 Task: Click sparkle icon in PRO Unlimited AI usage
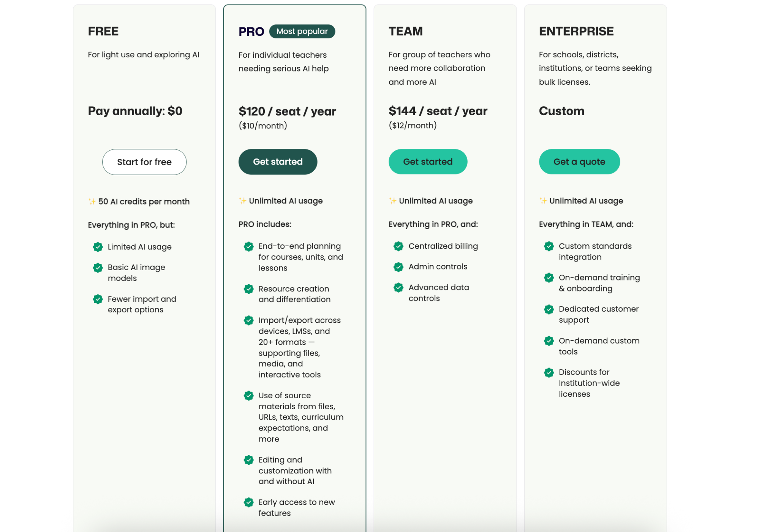pos(242,201)
